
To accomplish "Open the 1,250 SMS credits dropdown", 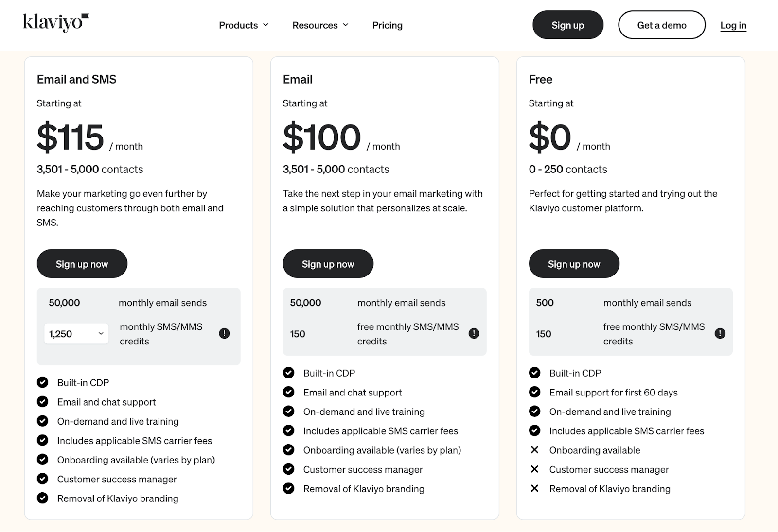I will (76, 334).
